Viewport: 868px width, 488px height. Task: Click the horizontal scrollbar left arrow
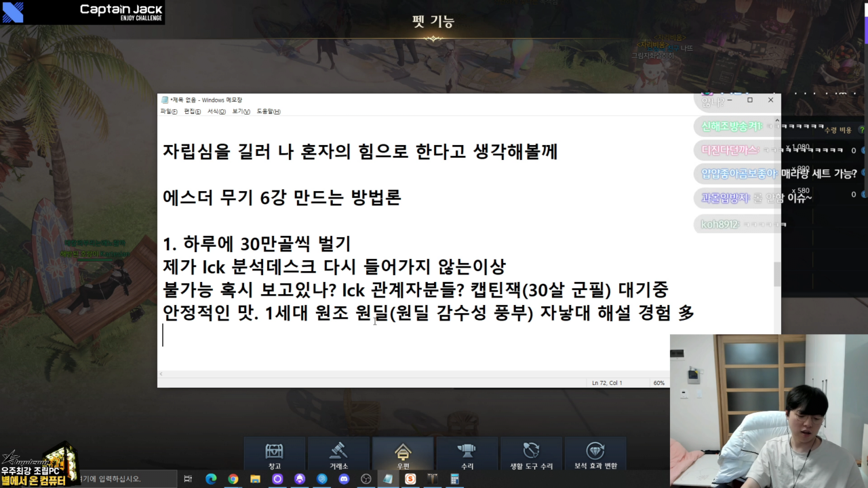[161, 373]
